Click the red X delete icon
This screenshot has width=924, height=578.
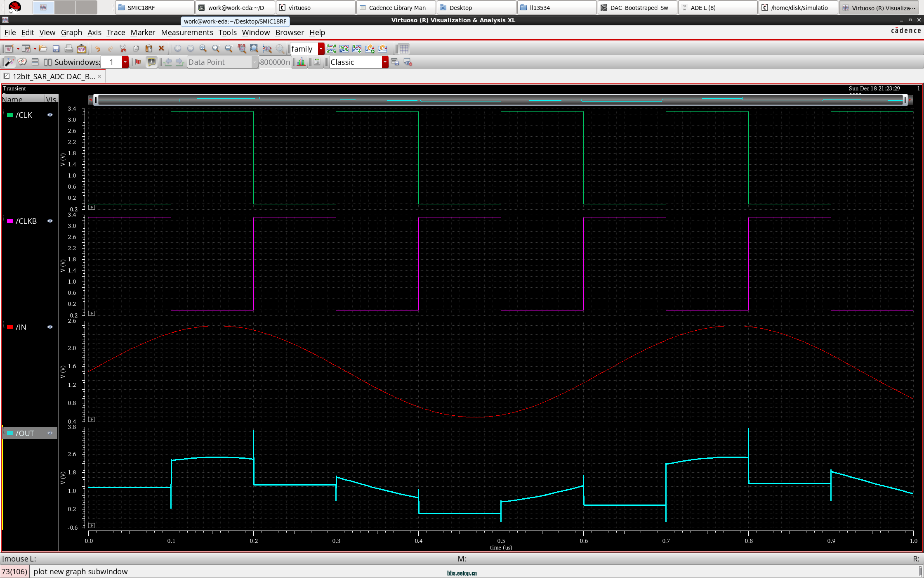[x=161, y=49]
